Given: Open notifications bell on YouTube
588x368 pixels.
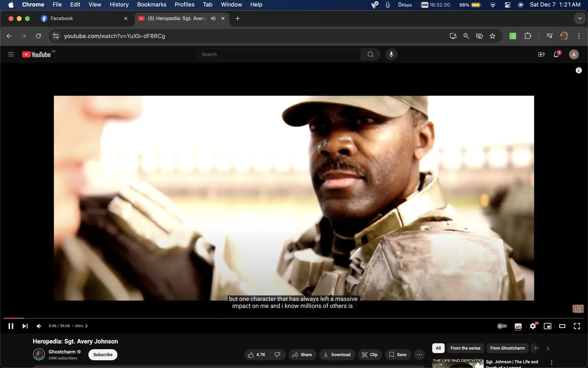Looking at the screenshot, I should coord(556,54).
